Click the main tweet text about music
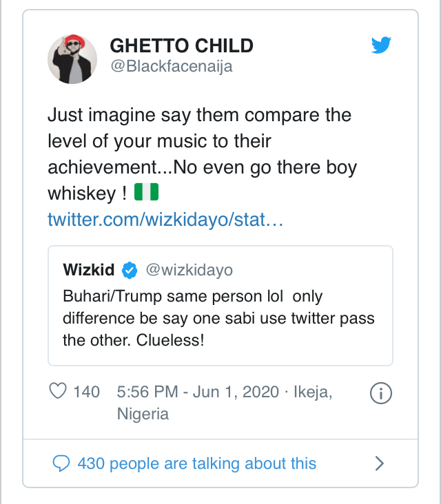The height and width of the screenshot is (504, 441). (200, 141)
